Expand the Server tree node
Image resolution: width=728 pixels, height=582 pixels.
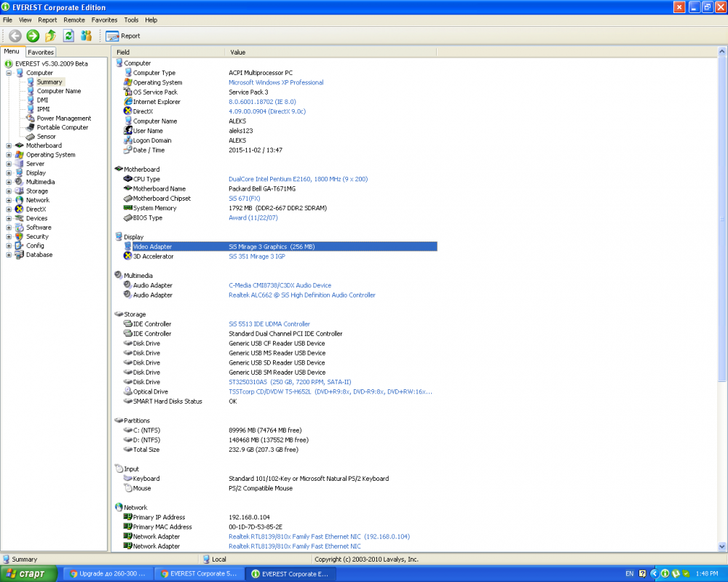[8, 164]
